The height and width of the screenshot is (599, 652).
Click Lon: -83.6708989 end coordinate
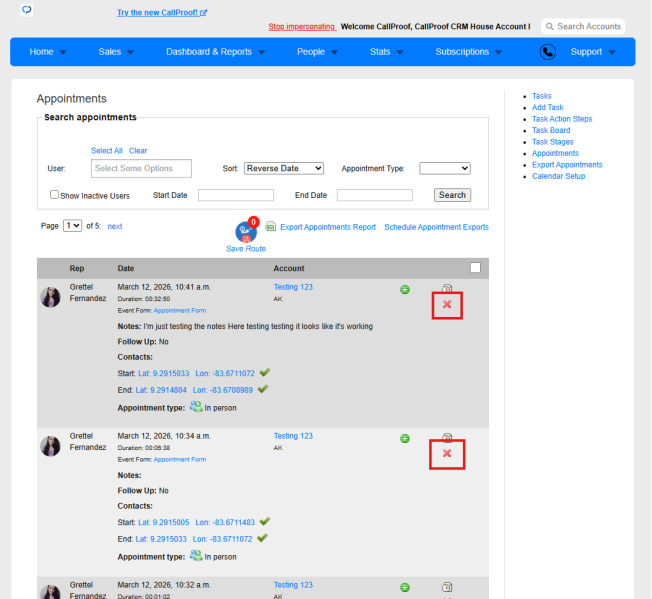click(223, 390)
